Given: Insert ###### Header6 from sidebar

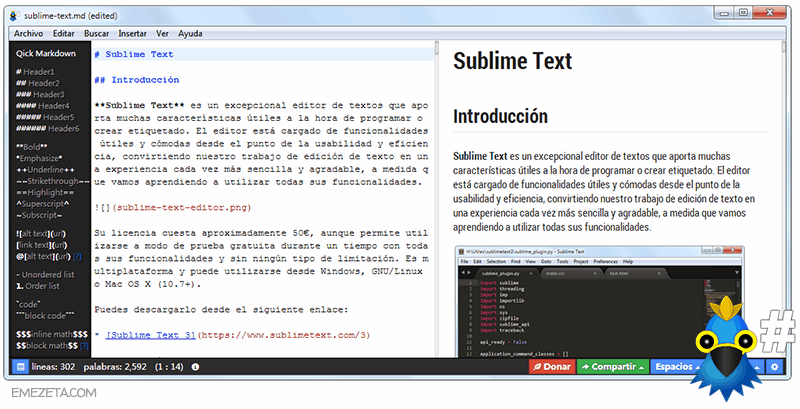Looking at the screenshot, I should (47, 129).
